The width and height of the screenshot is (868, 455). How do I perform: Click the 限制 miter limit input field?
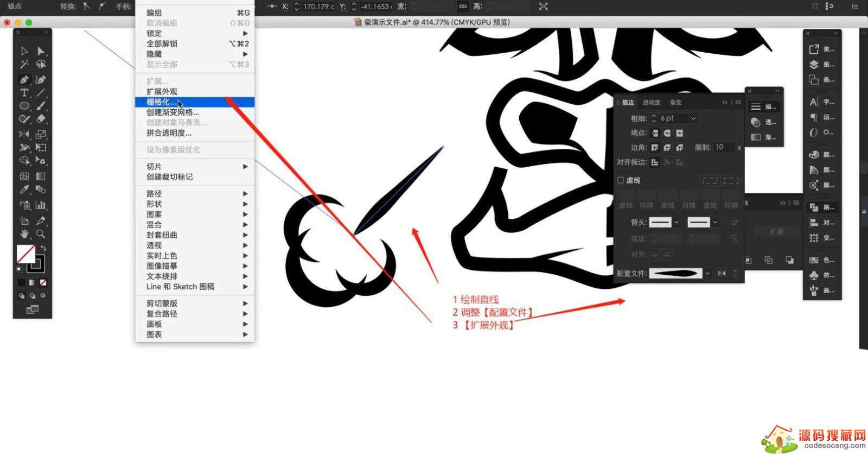[x=723, y=148]
